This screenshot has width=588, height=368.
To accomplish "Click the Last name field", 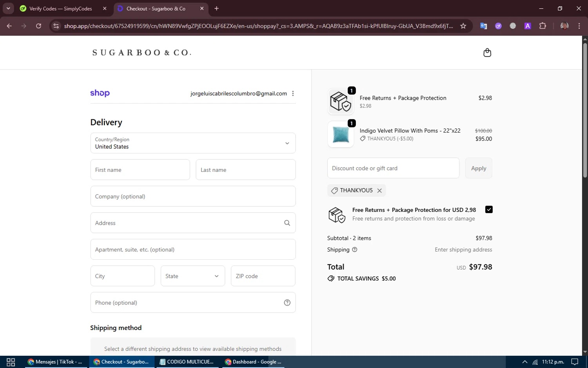I will (x=246, y=169).
